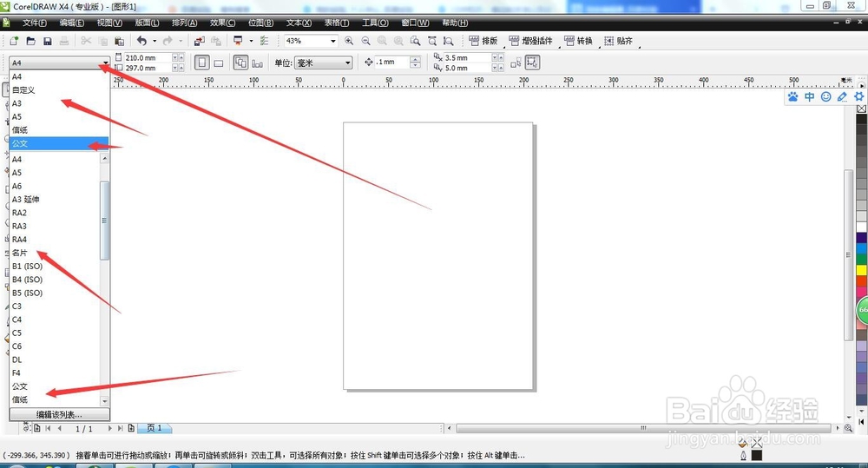868x468 pixels.
Task: Undo the last action with the Undo arrow
Action: [142, 41]
